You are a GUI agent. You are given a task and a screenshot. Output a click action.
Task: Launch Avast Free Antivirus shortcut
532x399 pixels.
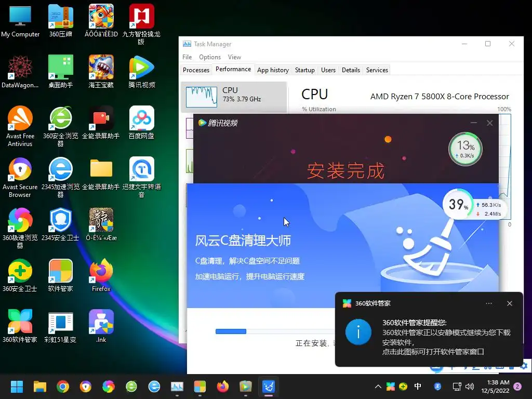click(x=20, y=126)
